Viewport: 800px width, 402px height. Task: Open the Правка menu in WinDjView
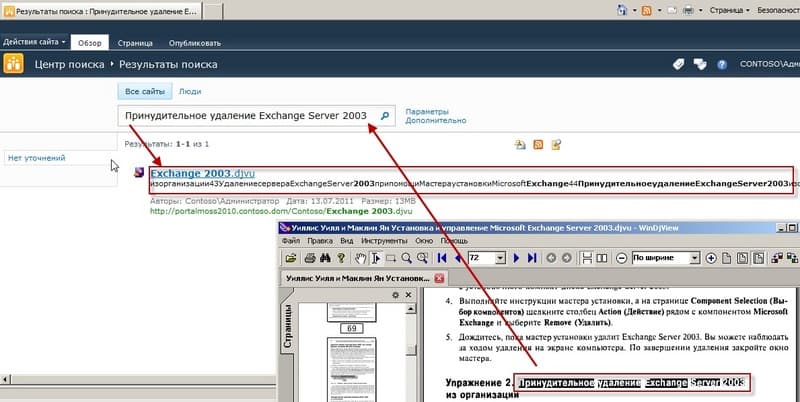click(320, 241)
